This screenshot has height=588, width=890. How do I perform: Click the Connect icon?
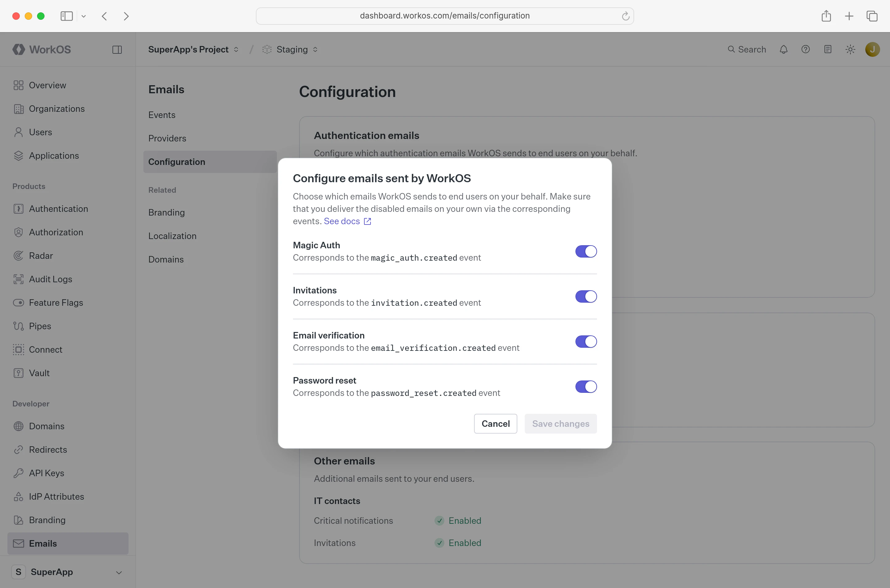(18, 350)
